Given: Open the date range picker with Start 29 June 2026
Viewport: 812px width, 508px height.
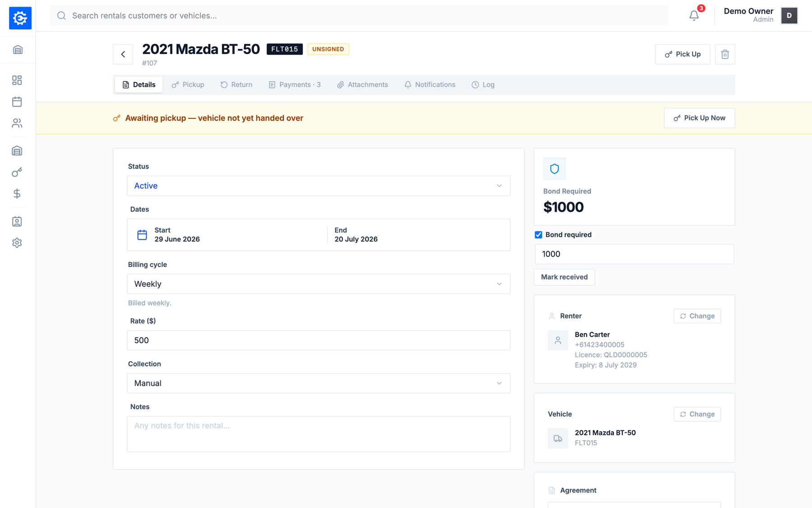Looking at the screenshot, I should click(x=318, y=235).
